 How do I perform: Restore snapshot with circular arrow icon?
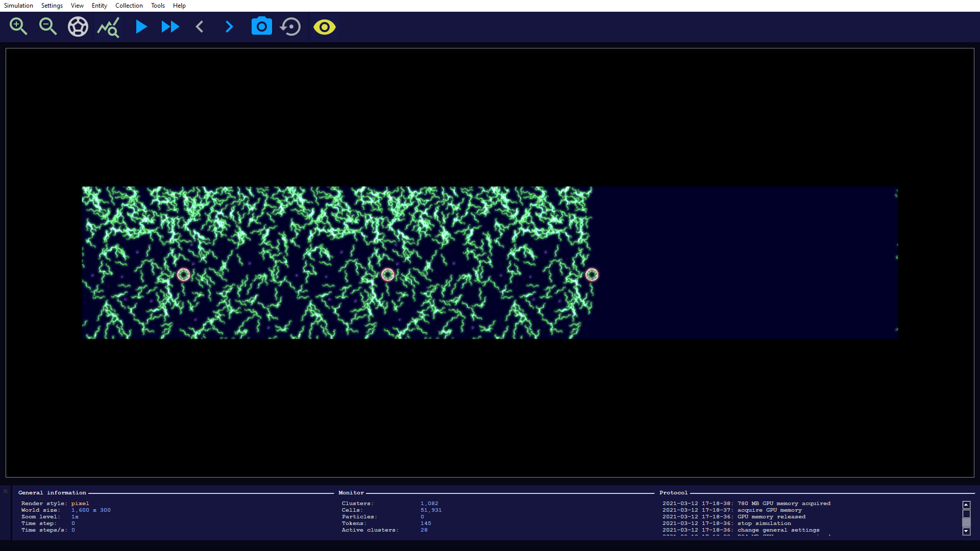tap(291, 27)
